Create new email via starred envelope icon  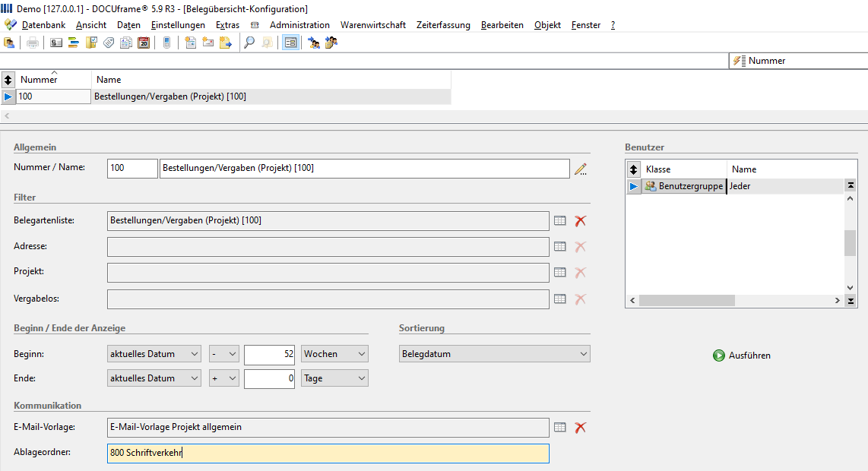pos(208,43)
